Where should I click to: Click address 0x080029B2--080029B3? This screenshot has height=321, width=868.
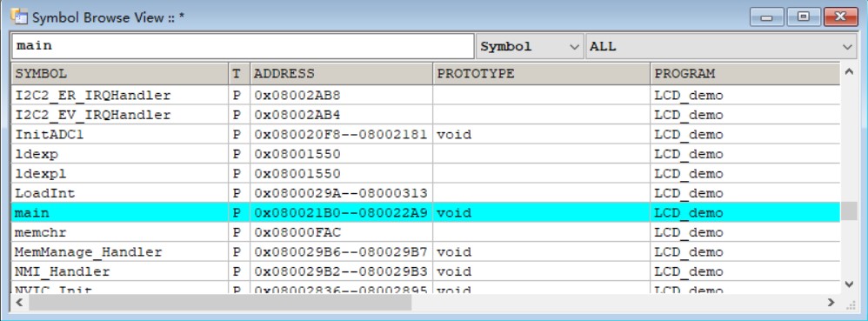pyautogui.click(x=341, y=271)
